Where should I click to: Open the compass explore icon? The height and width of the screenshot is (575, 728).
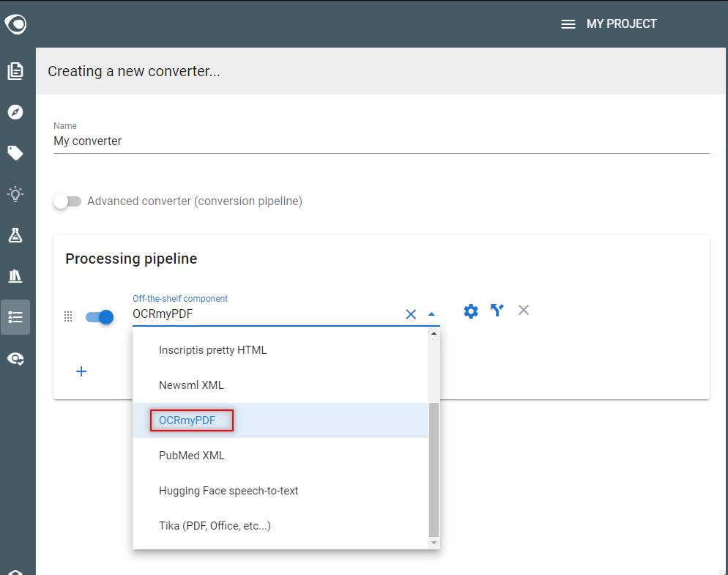tap(15, 112)
